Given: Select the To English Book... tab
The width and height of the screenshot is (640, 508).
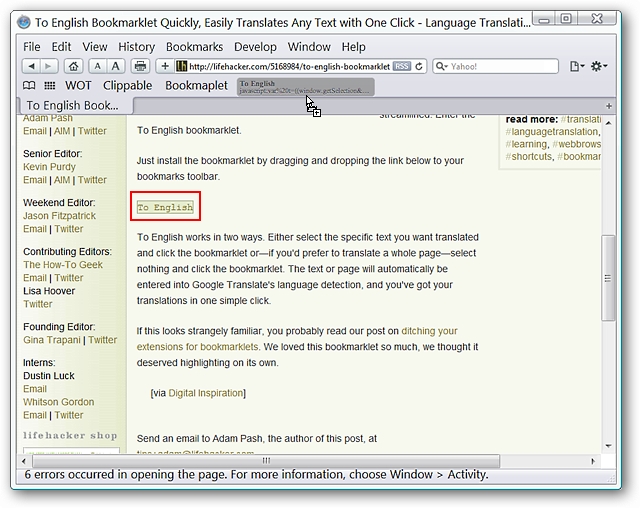Looking at the screenshot, I should coord(76,106).
